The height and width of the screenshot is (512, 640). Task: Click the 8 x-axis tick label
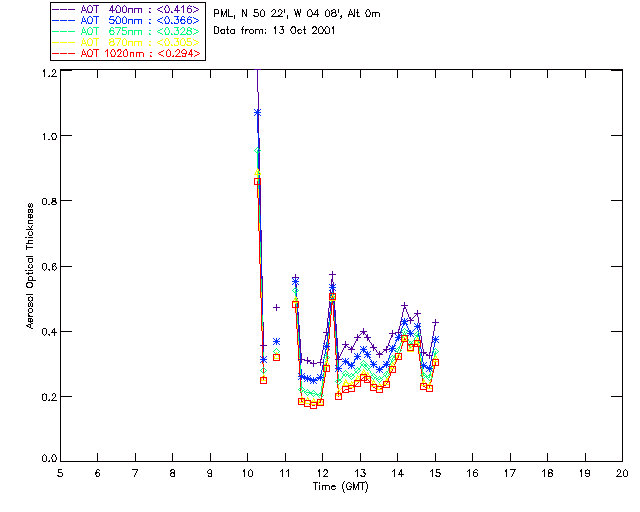click(x=173, y=473)
